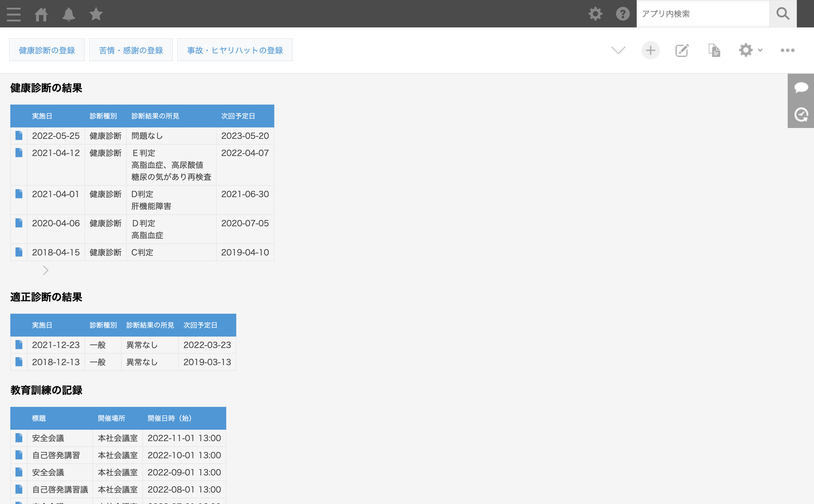Add a new record with plus icon
The height and width of the screenshot is (504, 814).
click(650, 50)
